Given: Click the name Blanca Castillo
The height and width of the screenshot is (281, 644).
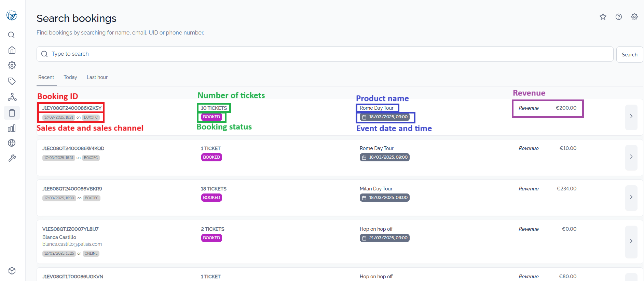Looking at the screenshot, I should click(x=59, y=237).
